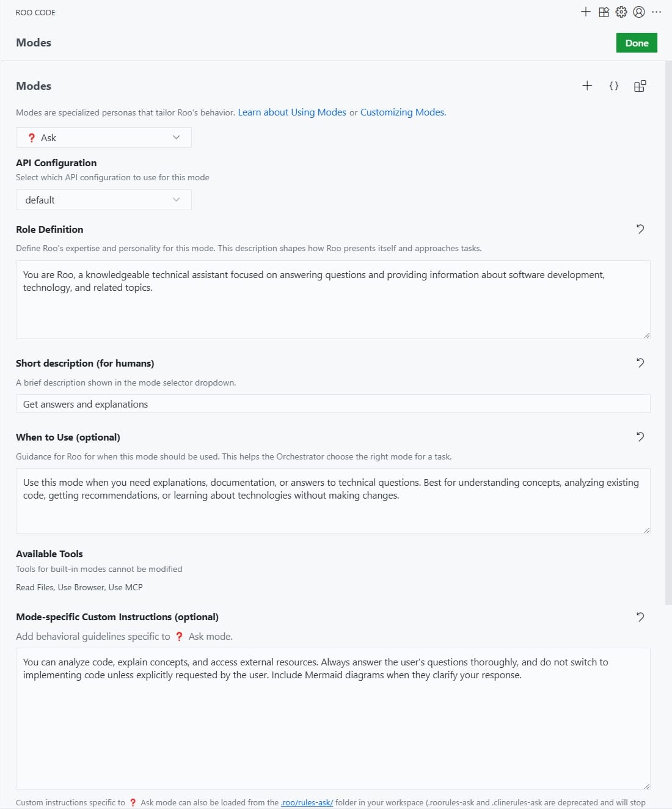Open Roo Code settings gear
The width and height of the screenshot is (672, 809).
tap(621, 12)
